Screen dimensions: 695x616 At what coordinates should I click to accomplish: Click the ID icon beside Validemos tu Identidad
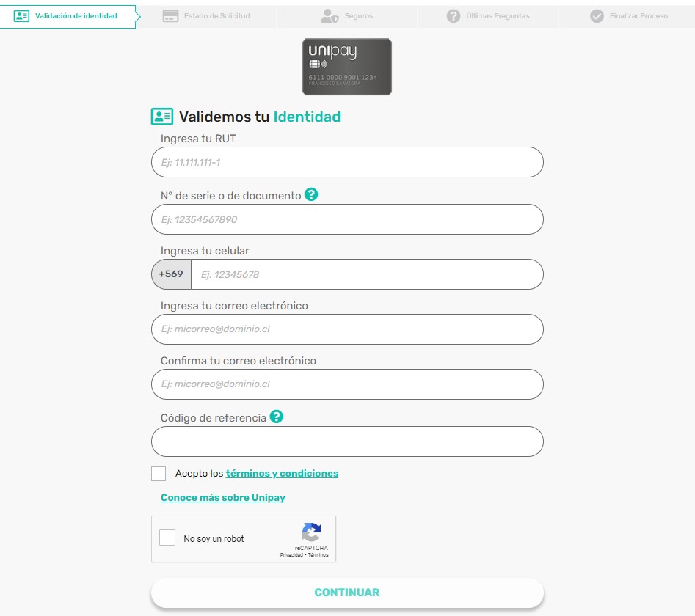coord(162,117)
